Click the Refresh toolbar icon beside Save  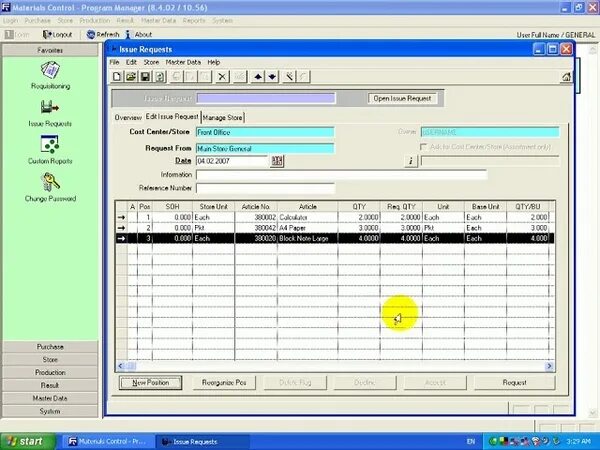point(160,77)
